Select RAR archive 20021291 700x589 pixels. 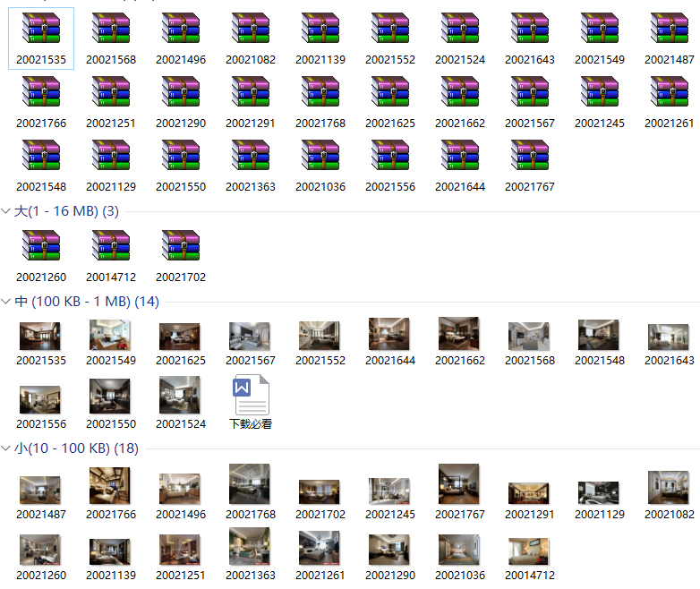point(251,91)
